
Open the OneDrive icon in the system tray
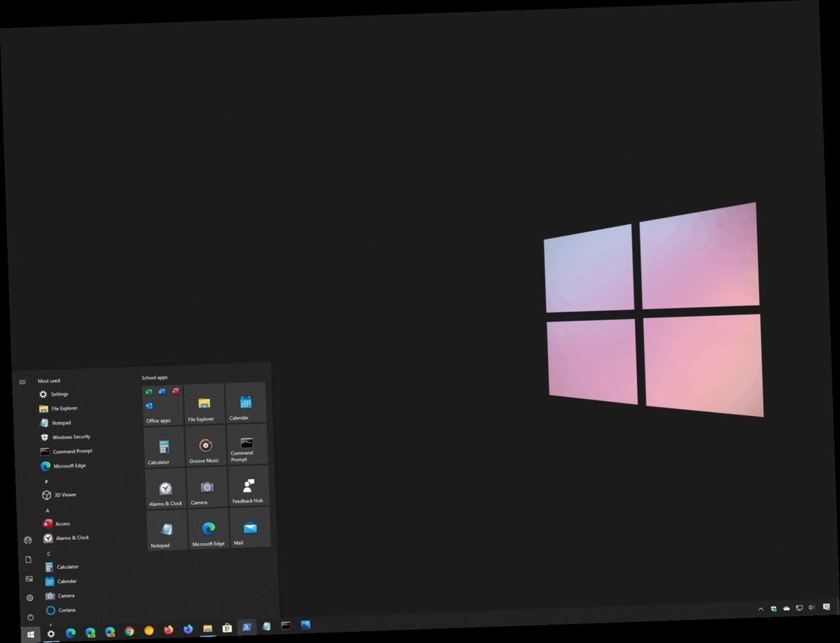786,608
